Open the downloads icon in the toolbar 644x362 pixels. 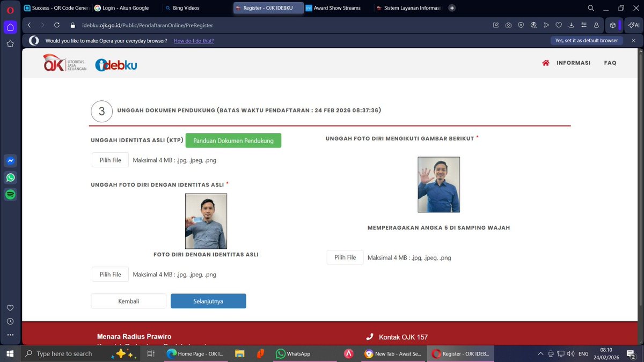(x=570, y=25)
